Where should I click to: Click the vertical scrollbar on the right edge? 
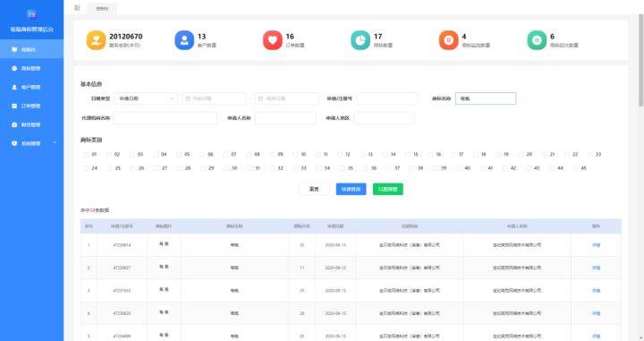[x=640, y=61]
